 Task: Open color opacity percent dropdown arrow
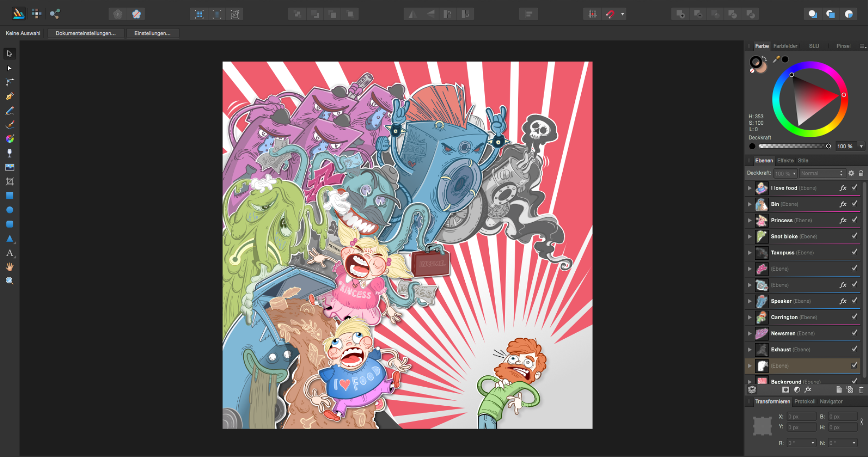[861, 146]
